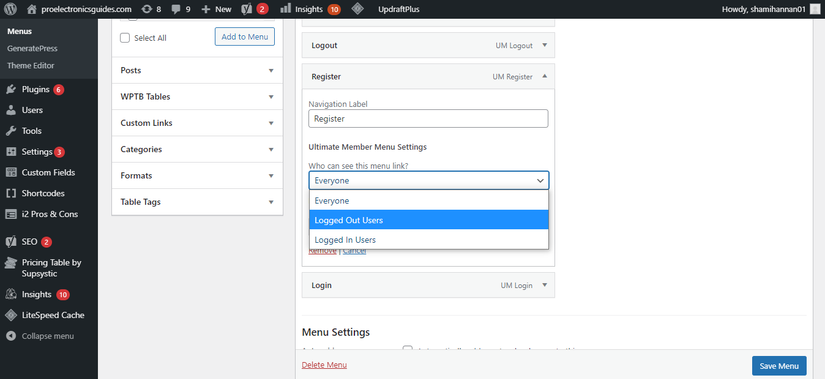Image resolution: width=825 pixels, height=379 pixels.
Task: Open the comments bubble icon showing 9
Action: pyautogui.click(x=176, y=9)
